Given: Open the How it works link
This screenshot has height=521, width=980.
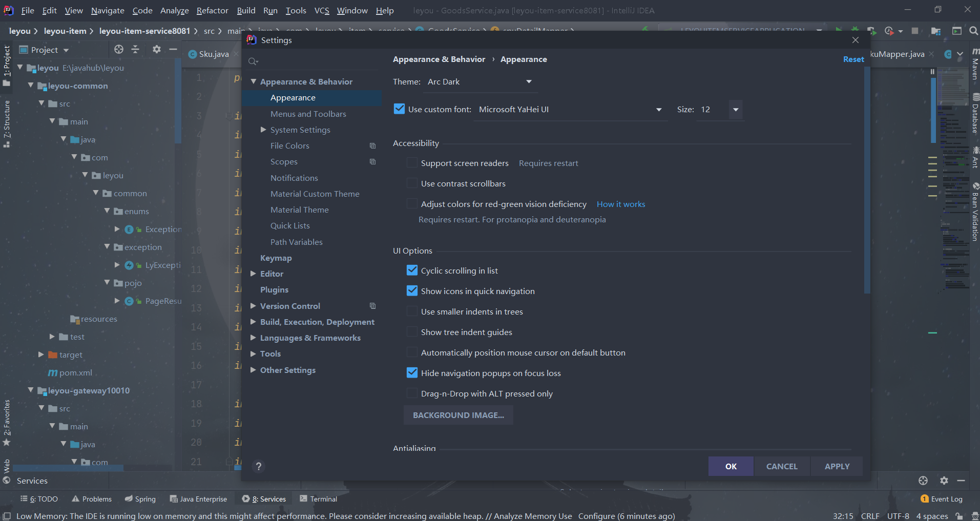Looking at the screenshot, I should [x=621, y=204].
